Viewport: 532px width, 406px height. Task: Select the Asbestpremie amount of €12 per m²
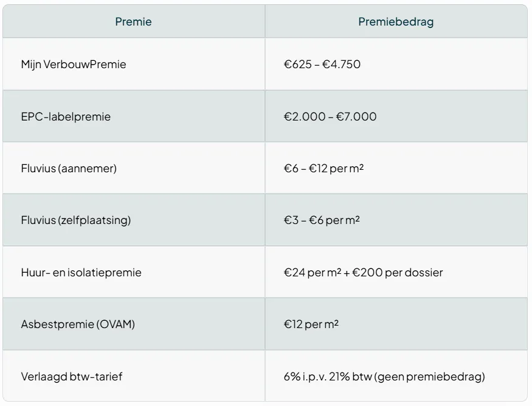[311, 324]
